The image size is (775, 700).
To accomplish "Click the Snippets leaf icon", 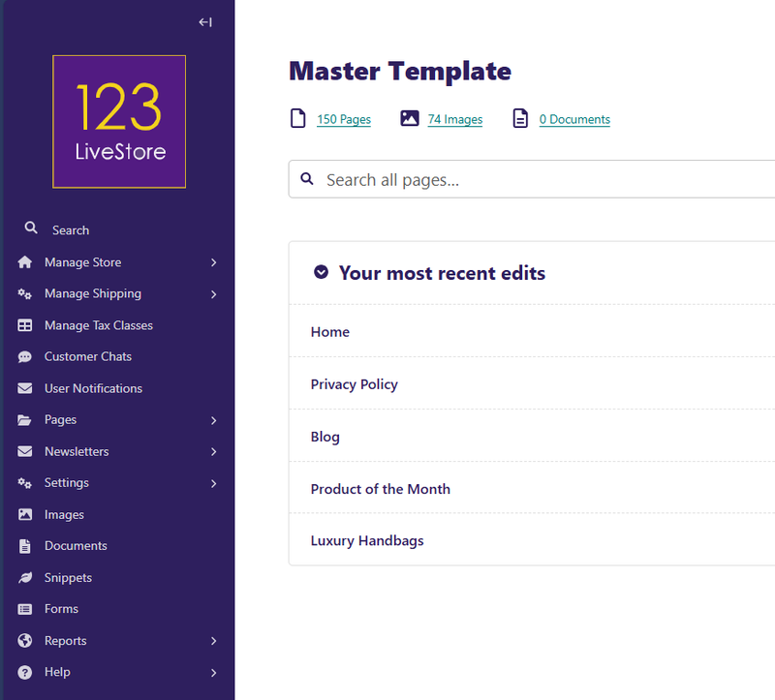I will pyautogui.click(x=25, y=577).
